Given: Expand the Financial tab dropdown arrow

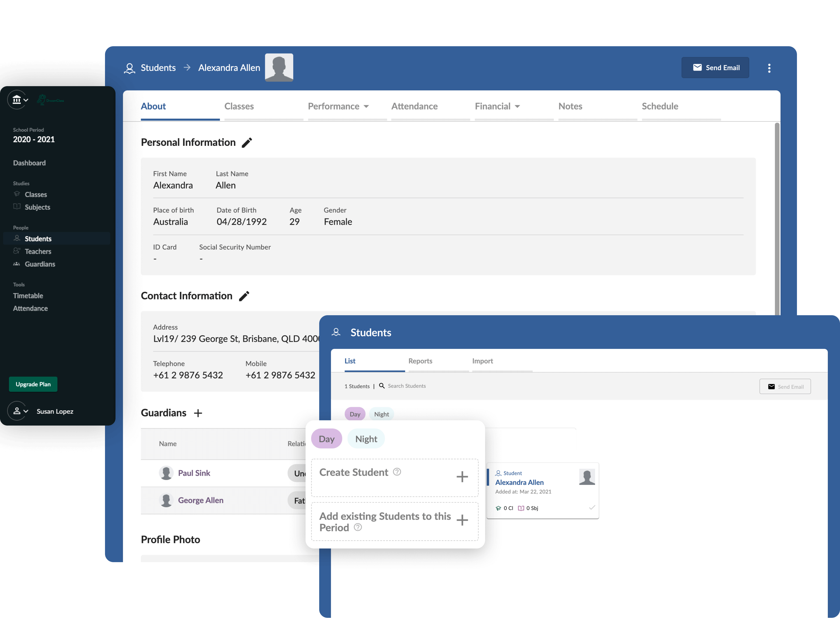Looking at the screenshot, I should [517, 107].
